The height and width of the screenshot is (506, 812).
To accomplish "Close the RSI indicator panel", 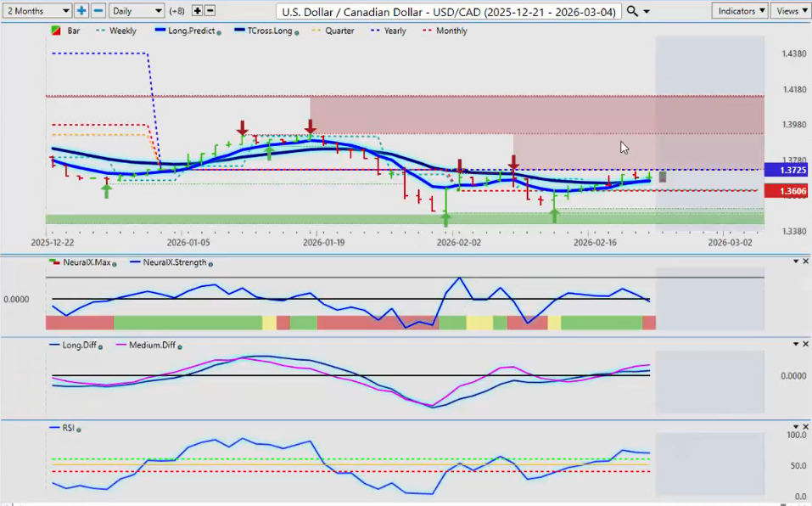I will coord(805,427).
